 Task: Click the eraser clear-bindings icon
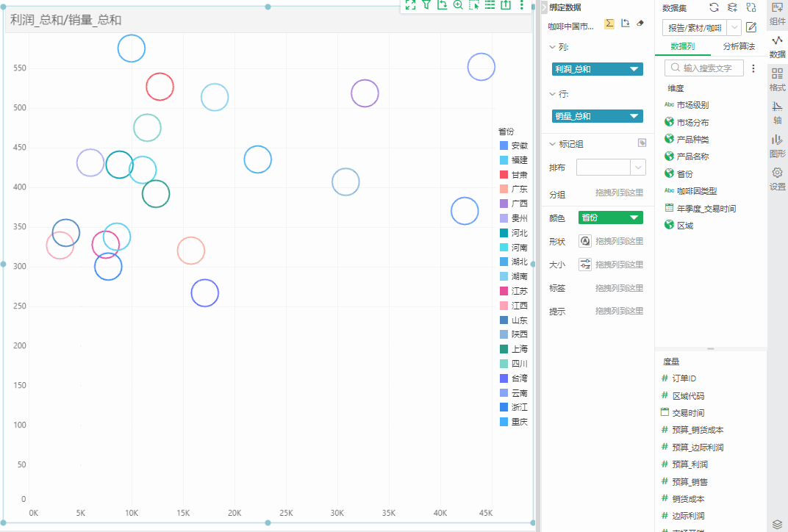pyautogui.click(x=640, y=24)
